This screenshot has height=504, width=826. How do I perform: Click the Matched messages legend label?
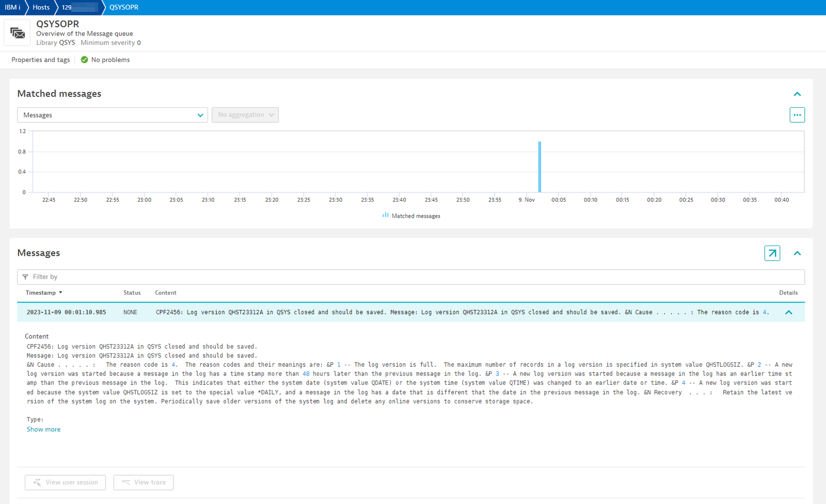(416, 216)
